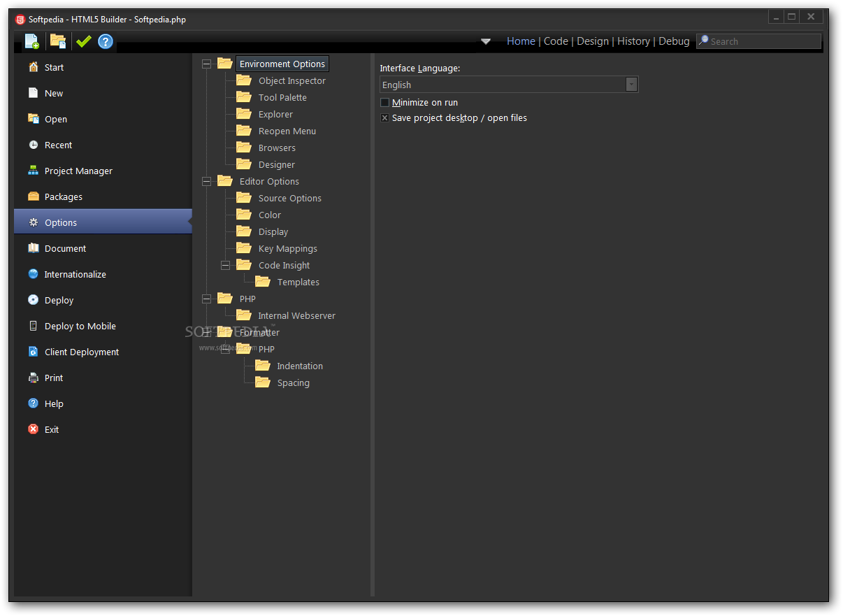Click the Project Manager icon
The height and width of the screenshot is (616, 843).
pos(34,171)
